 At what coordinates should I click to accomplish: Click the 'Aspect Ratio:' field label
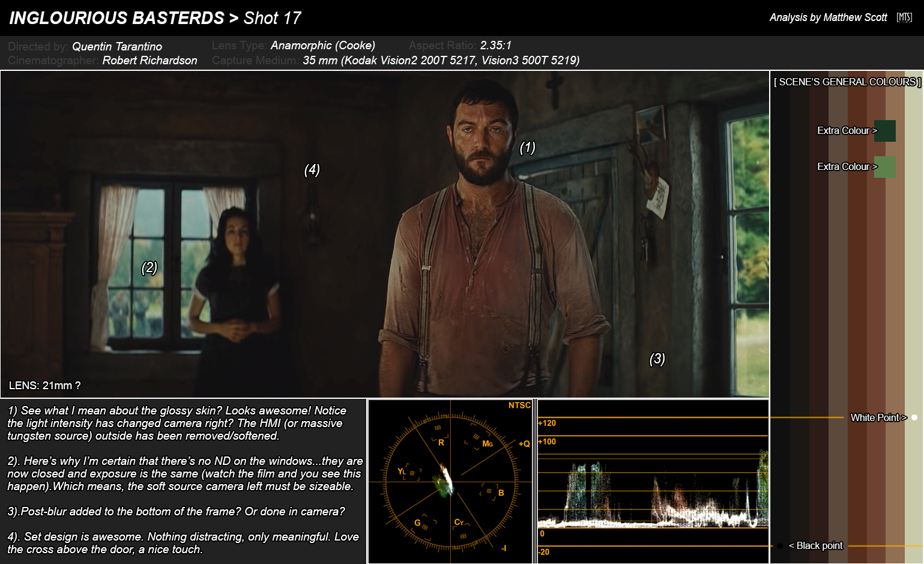tap(442, 45)
